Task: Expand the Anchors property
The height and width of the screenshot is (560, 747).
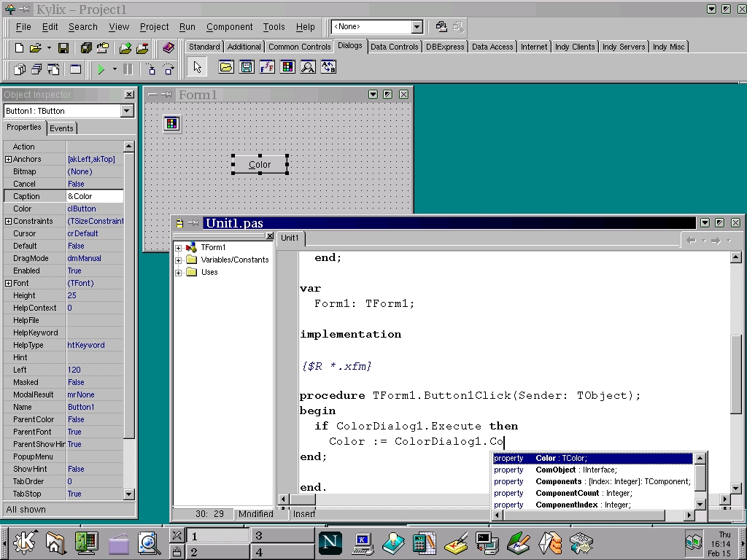Action: click(x=8, y=159)
